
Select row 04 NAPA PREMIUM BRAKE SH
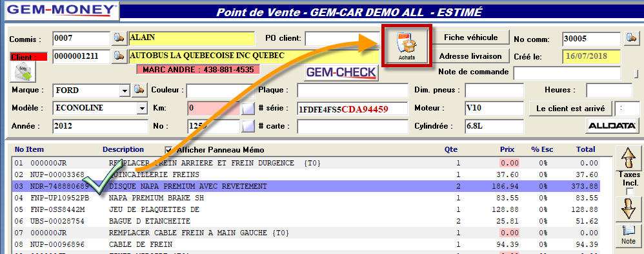click(307, 198)
